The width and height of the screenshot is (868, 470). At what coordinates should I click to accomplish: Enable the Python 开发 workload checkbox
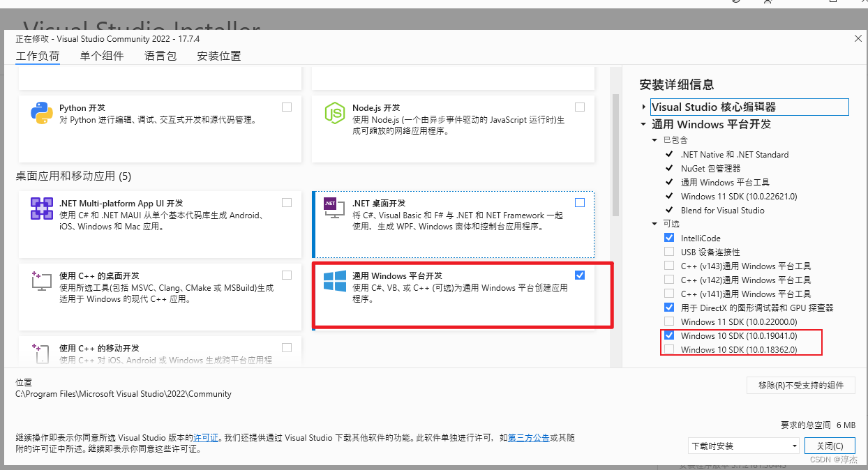287,107
